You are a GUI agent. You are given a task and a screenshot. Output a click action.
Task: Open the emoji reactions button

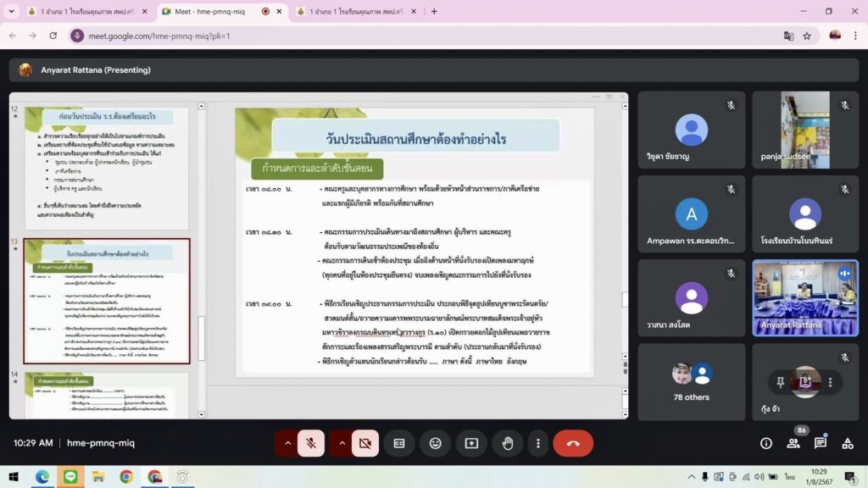(435, 443)
